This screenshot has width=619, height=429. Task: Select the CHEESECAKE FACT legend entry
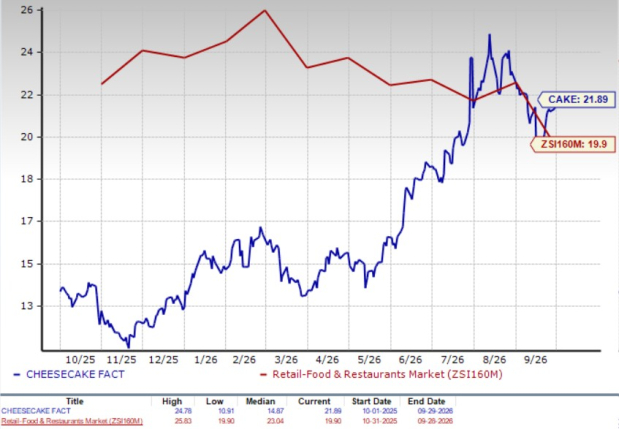point(69,374)
